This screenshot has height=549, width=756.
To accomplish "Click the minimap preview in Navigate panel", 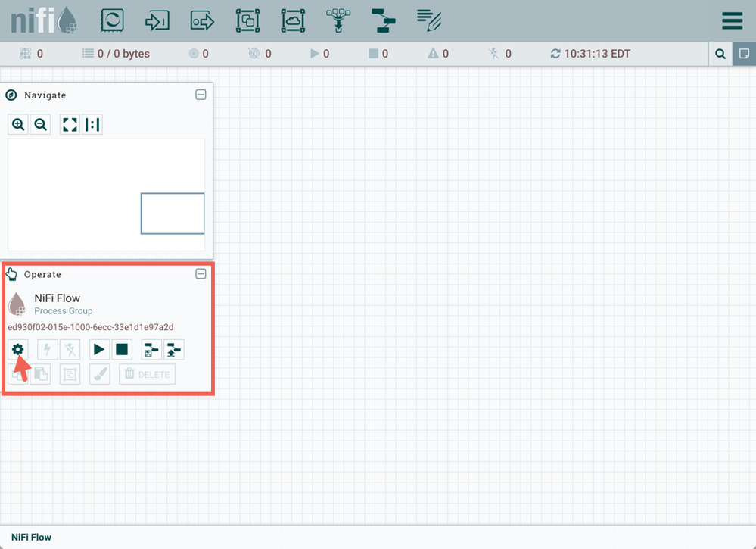I will (x=106, y=195).
